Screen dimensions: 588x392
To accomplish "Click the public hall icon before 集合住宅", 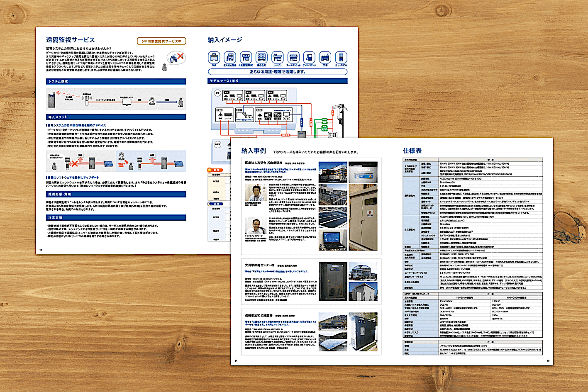I will click(x=246, y=57).
